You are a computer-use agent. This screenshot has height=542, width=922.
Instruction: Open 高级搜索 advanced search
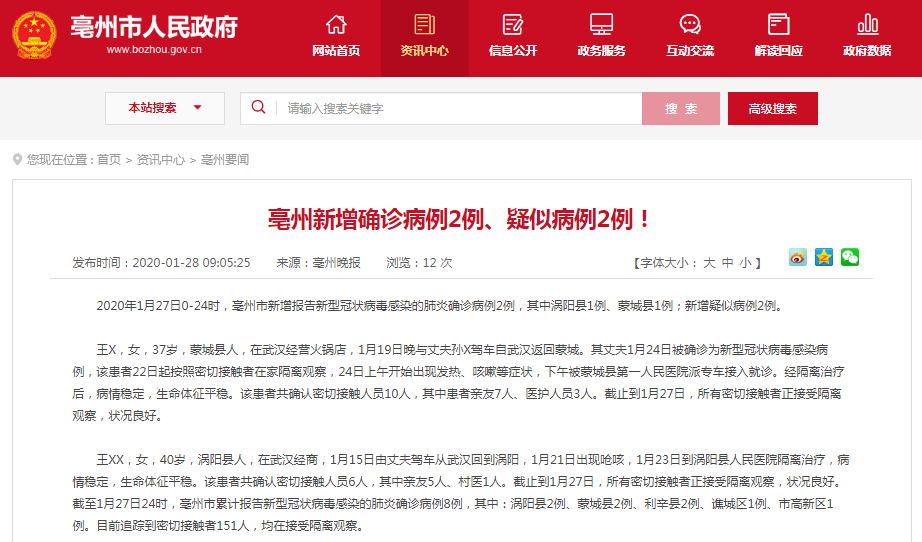[x=772, y=109]
